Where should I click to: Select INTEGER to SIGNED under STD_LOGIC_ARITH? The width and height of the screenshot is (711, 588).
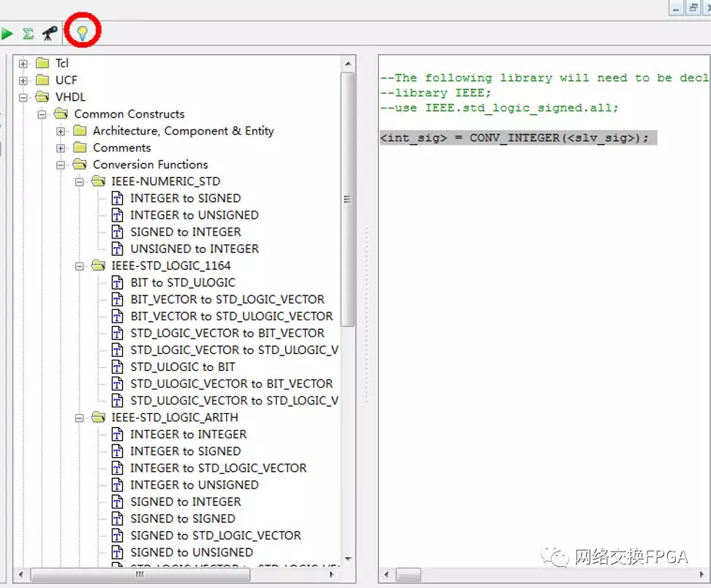pyautogui.click(x=185, y=451)
